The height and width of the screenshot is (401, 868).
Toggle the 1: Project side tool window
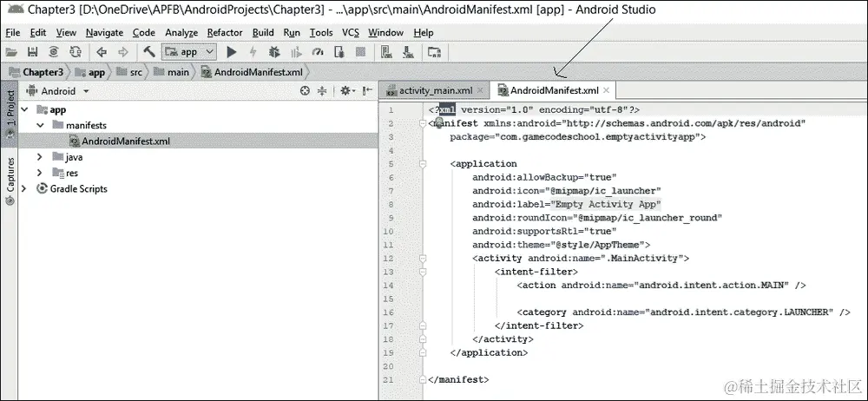[x=10, y=115]
